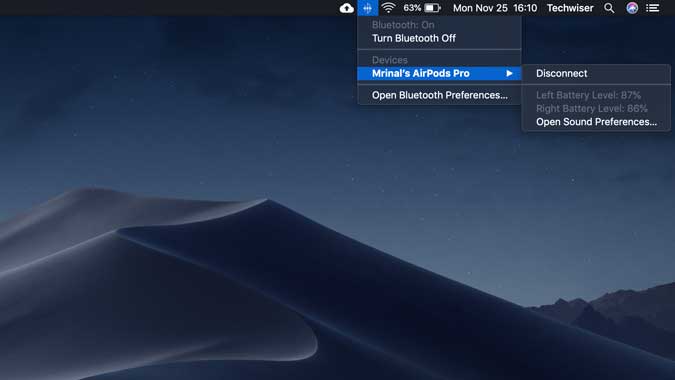675x380 pixels.
Task: Open the cloud upload menu bar icon
Action: pos(347,8)
